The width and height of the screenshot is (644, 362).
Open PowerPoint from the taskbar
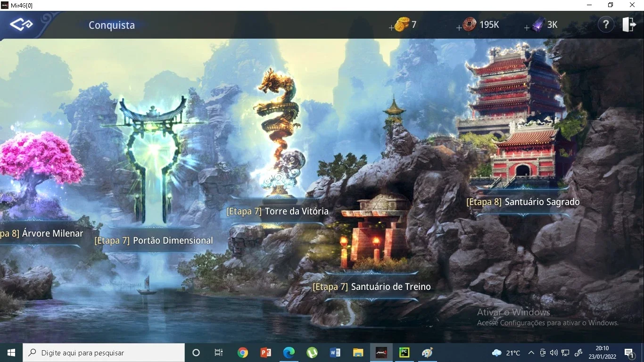coord(266,353)
